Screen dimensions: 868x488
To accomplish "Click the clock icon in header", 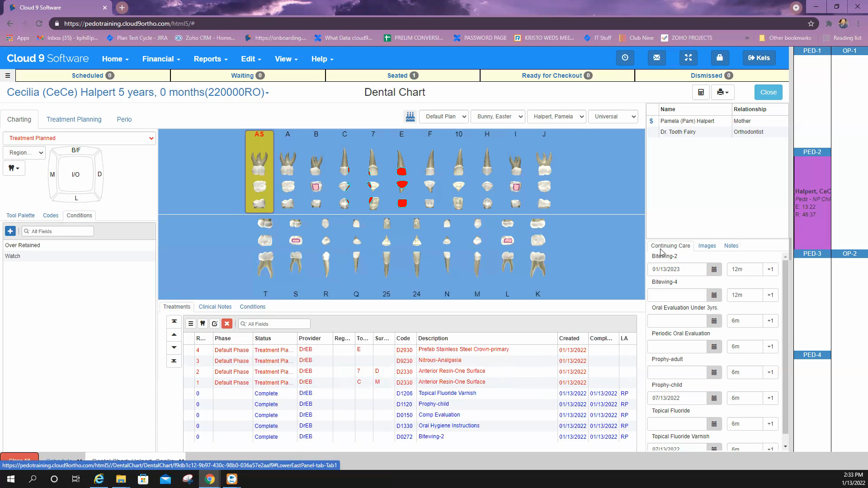I will (625, 58).
